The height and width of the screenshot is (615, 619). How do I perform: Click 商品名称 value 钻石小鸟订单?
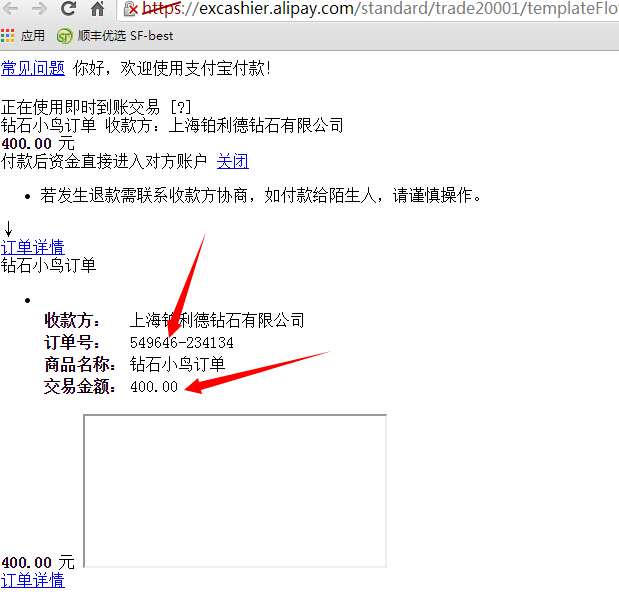pos(177,364)
